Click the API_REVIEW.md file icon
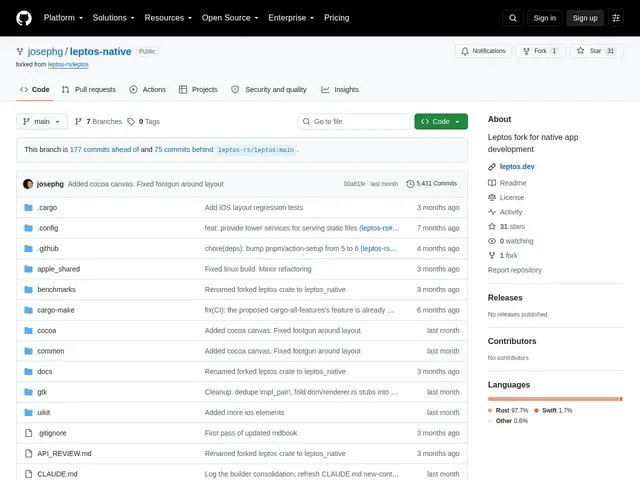The image size is (640, 480). click(28, 453)
